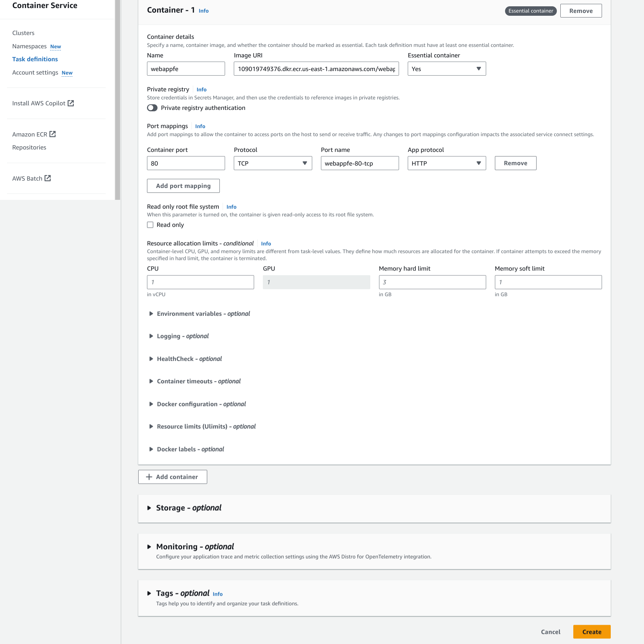Enable Private registry authentication toggle
Screen dimensions: 644x644
(152, 108)
